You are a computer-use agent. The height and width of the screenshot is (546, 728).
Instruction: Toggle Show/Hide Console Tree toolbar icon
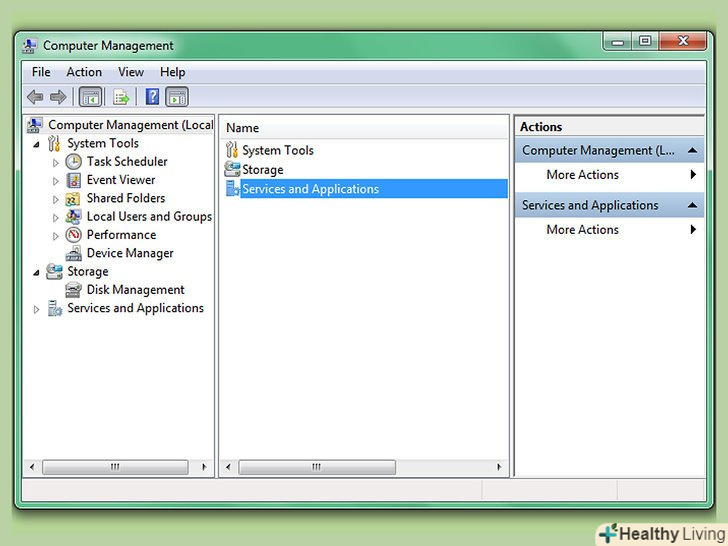[x=90, y=97]
